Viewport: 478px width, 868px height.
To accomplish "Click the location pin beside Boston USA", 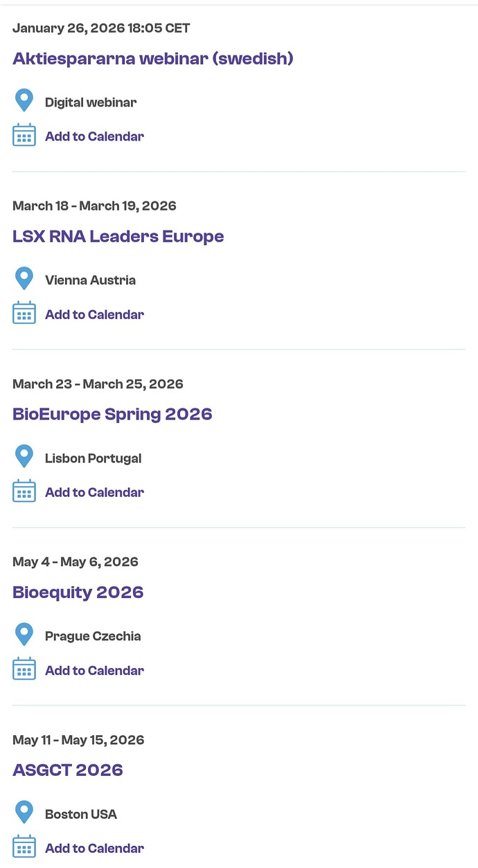I will tap(24, 812).
